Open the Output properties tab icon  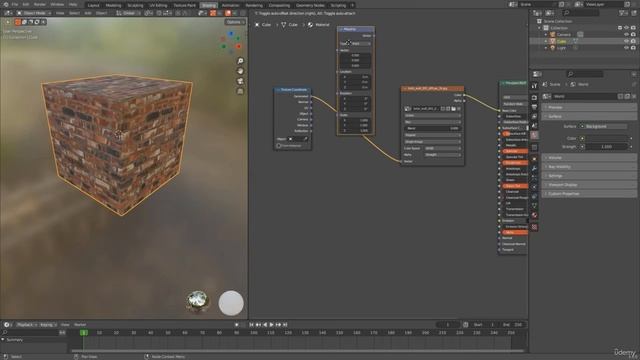534,107
